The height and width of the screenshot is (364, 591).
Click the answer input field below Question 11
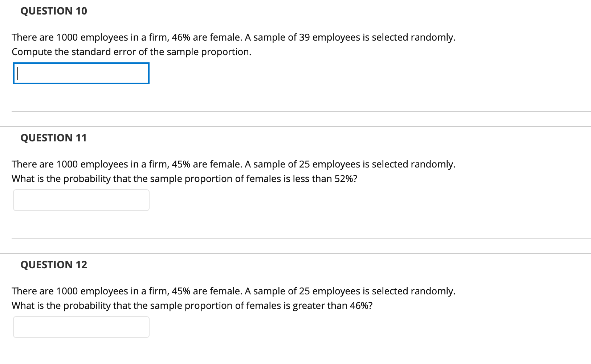81,200
